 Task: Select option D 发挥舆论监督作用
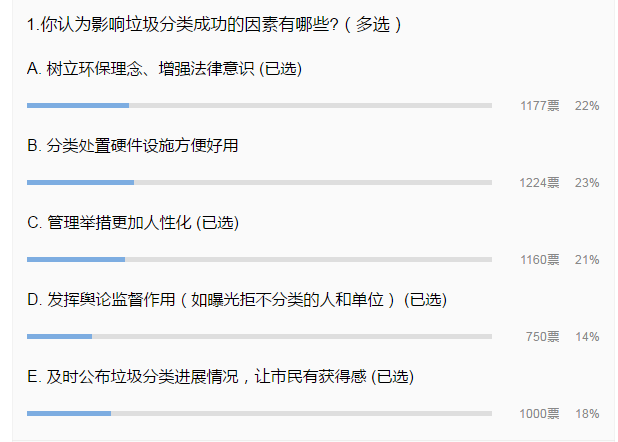click(x=237, y=300)
